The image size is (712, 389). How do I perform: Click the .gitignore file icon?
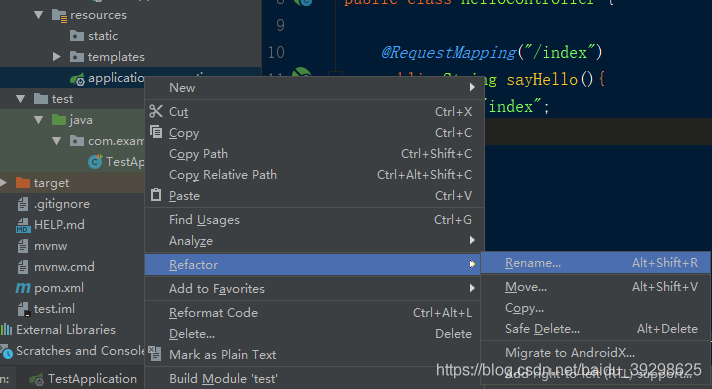click(23, 204)
